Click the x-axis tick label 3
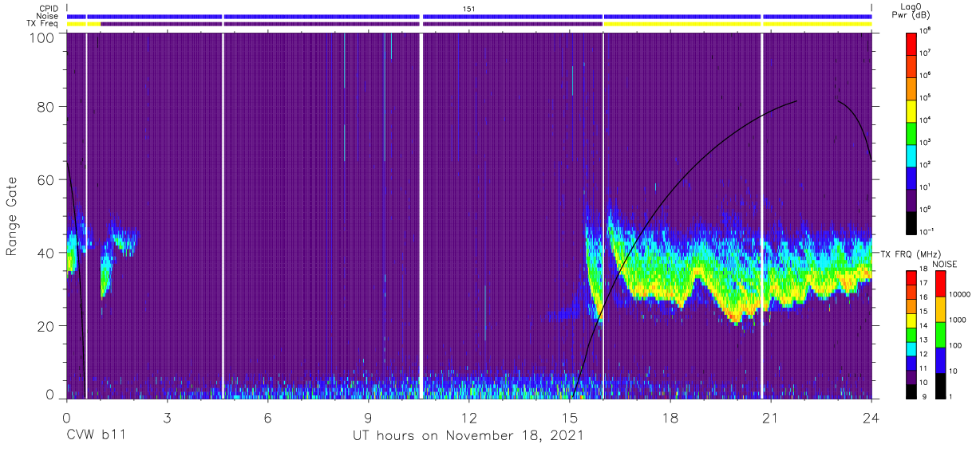980x452 pixels. [x=167, y=417]
